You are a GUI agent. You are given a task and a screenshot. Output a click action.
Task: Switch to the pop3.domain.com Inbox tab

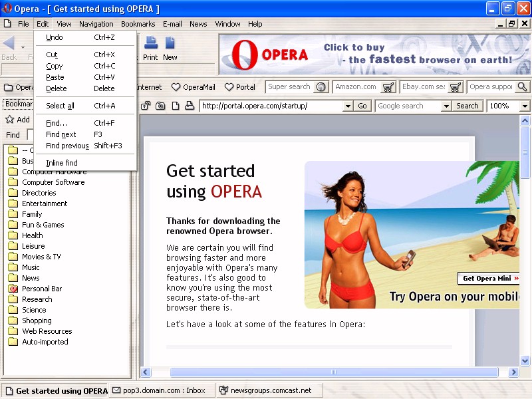coord(162,390)
